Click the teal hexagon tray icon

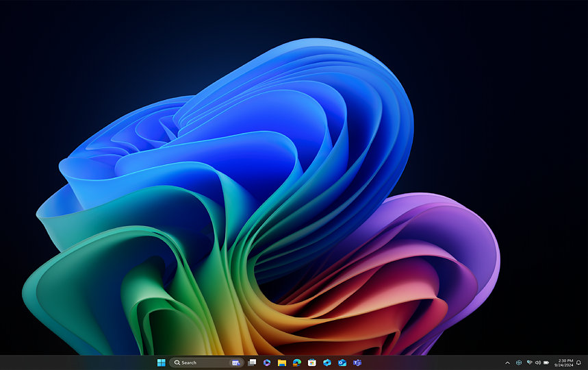pos(519,362)
